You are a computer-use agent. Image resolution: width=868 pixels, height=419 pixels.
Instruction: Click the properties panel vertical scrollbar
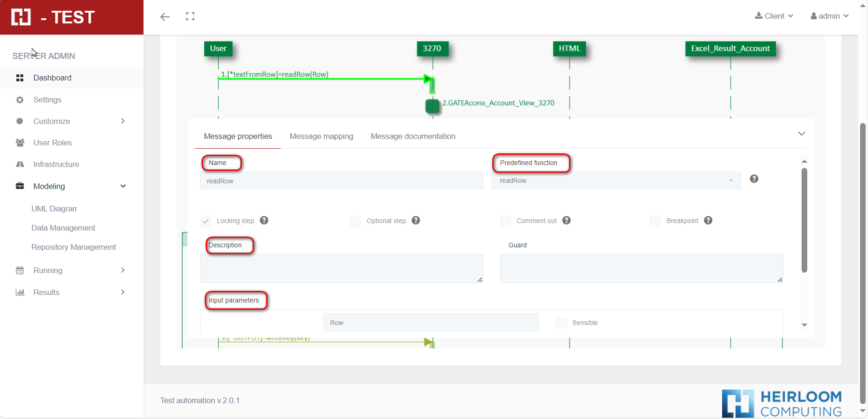804,220
